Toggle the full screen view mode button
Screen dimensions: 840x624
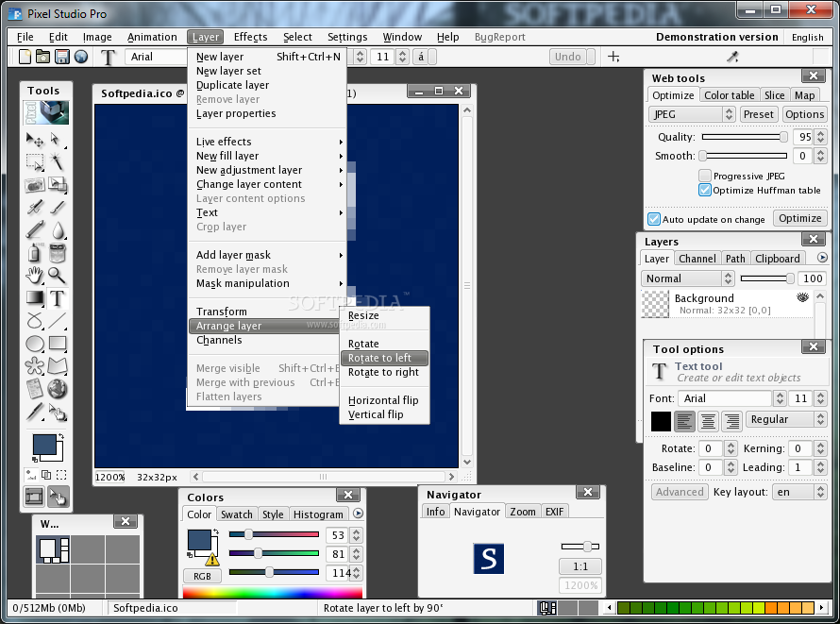coord(34,497)
